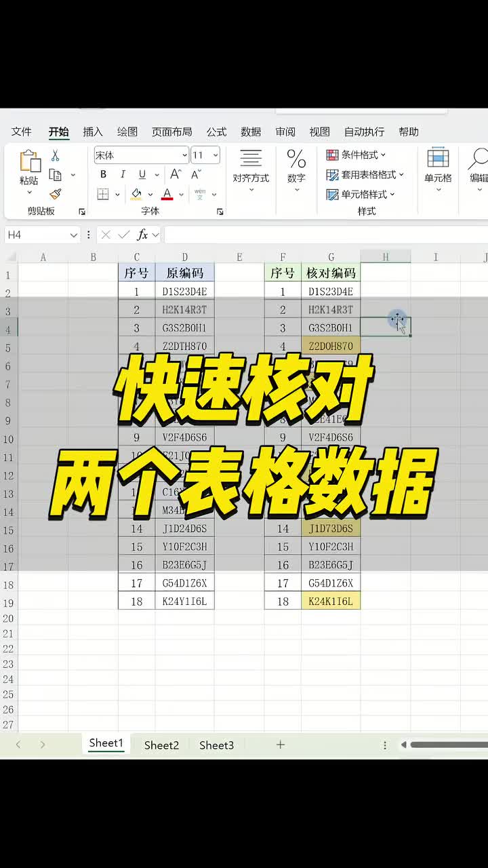Select cell containing G54D1Z6X in 核对编码
This screenshot has height=868, width=488.
pos(331,583)
